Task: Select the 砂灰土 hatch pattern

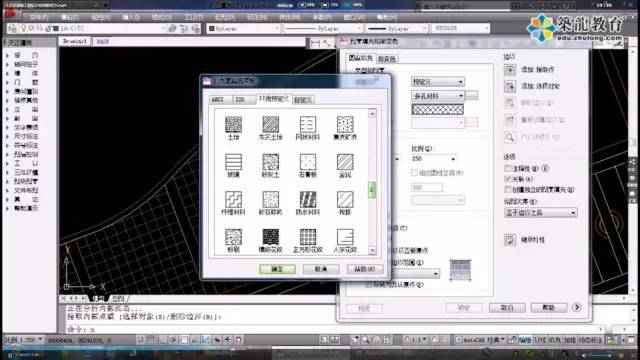Action: [271, 162]
